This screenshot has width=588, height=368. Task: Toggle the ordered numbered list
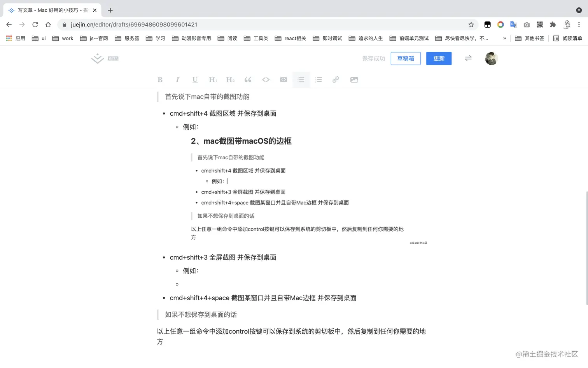[x=318, y=80]
